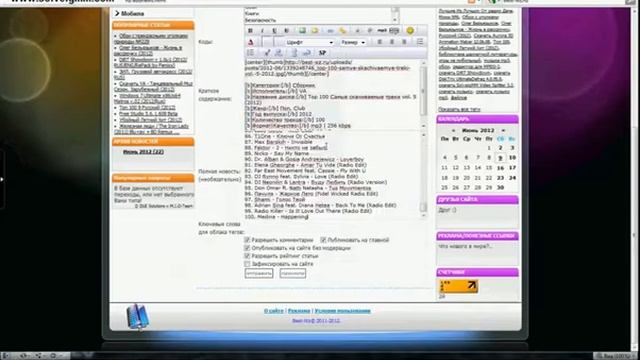This screenshot has width=640, height=360.
Task: Click the numbered list icon on third toolbar row
Action: [x=250, y=53]
